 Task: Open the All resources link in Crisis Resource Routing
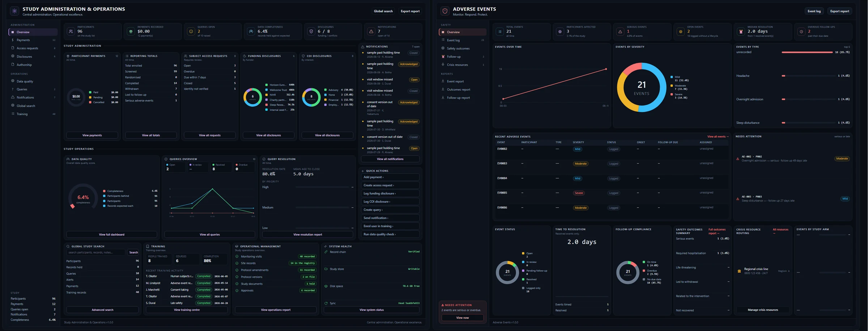(780, 231)
